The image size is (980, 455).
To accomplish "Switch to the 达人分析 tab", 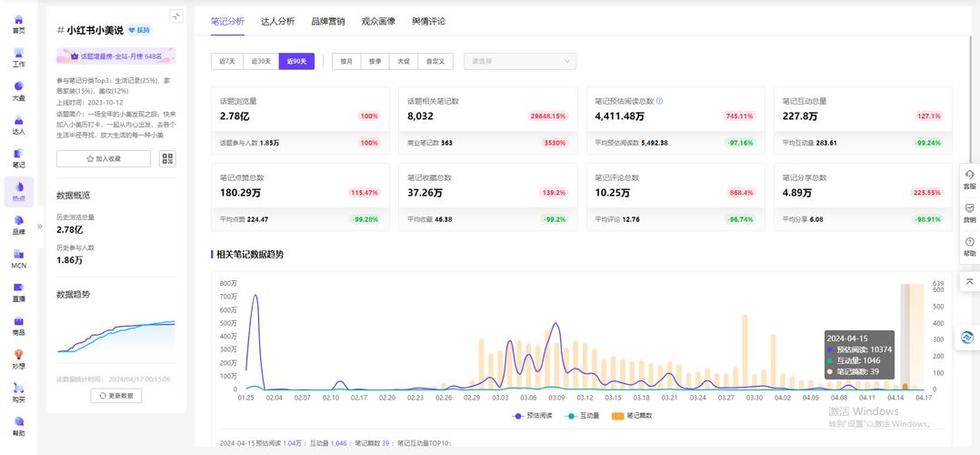I will tap(277, 21).
